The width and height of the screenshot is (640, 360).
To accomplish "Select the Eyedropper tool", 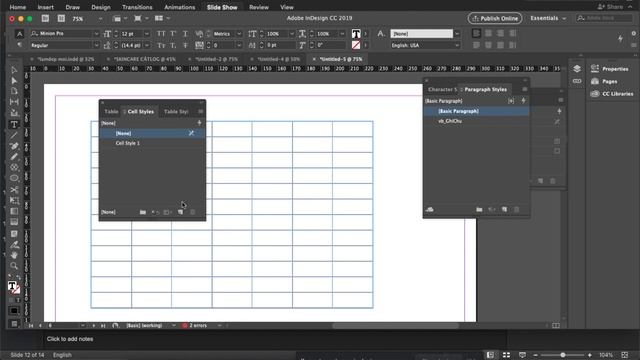I will [x=14, y=244].
